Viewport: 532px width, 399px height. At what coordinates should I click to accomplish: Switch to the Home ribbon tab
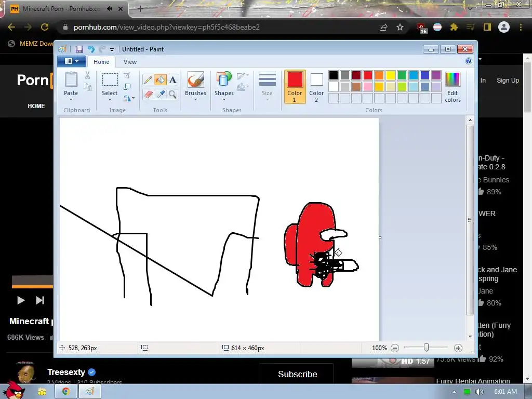101,62
